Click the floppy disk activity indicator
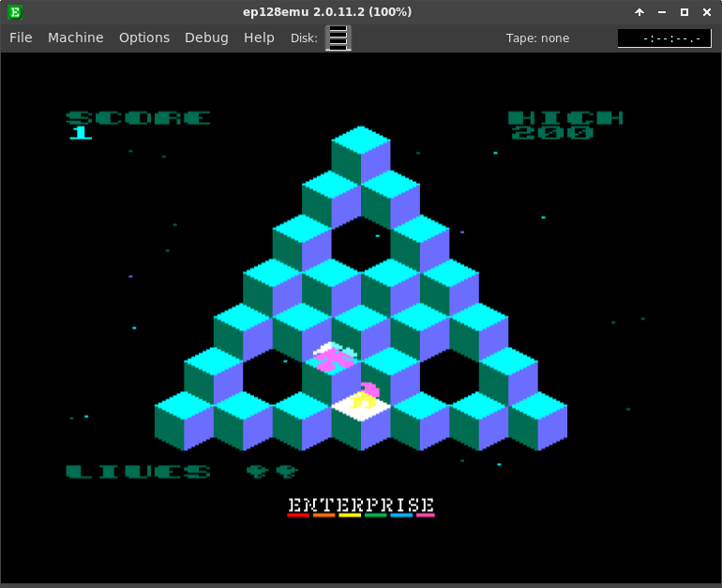 (338, 38)
